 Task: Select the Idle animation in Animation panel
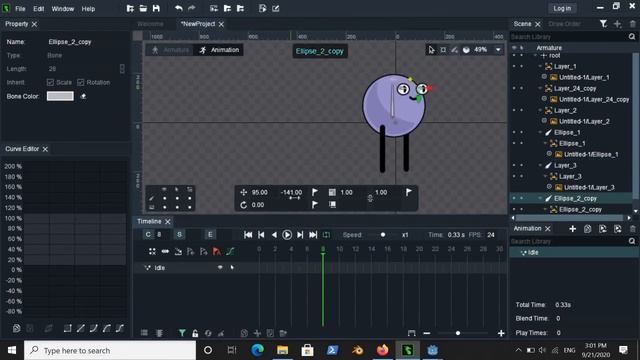click(574, 253)
